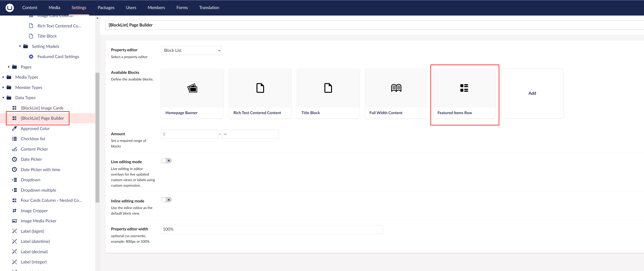Click the Label (bigint) ruler icon
Screen dimensions: 644x271
(14, 231)
